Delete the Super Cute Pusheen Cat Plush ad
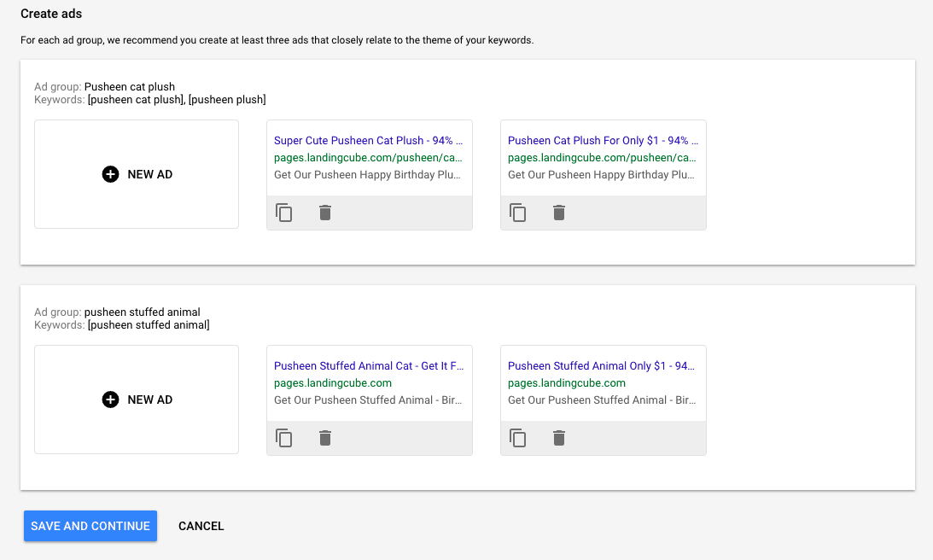The width and height of the screenshot is (933, 560). tap(325, 213)
